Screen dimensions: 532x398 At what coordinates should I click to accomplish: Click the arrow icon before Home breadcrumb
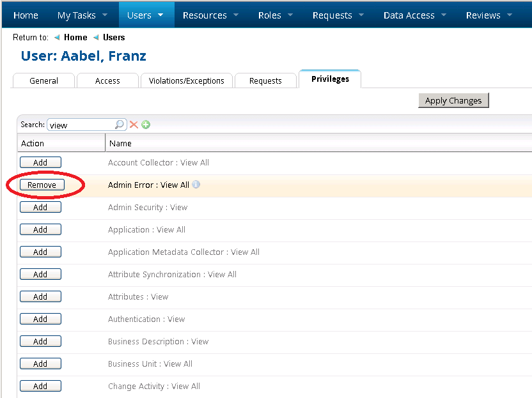click(x=56, y=37)
